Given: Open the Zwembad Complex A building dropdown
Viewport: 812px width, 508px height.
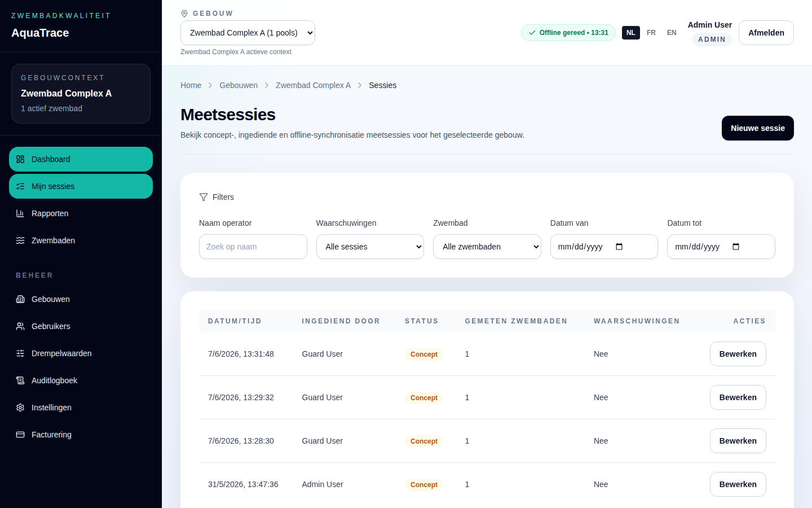Looking at the screenshot, I should pos(248,33).
